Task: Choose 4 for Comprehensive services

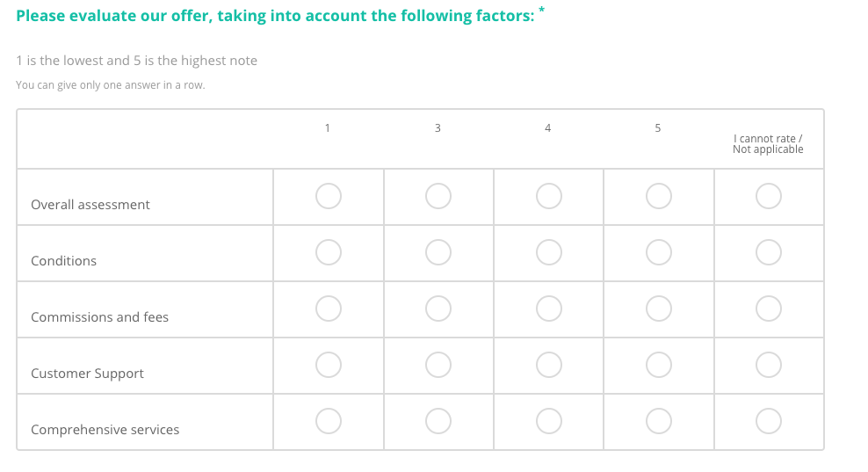Action: [548, 421]
